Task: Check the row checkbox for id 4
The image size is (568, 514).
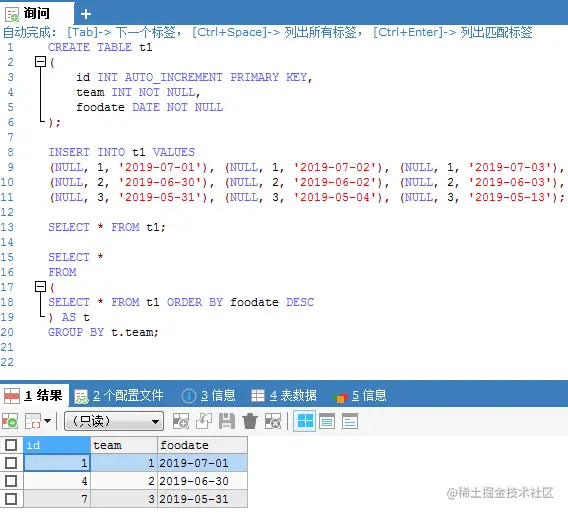Action: tap(11, 481)
